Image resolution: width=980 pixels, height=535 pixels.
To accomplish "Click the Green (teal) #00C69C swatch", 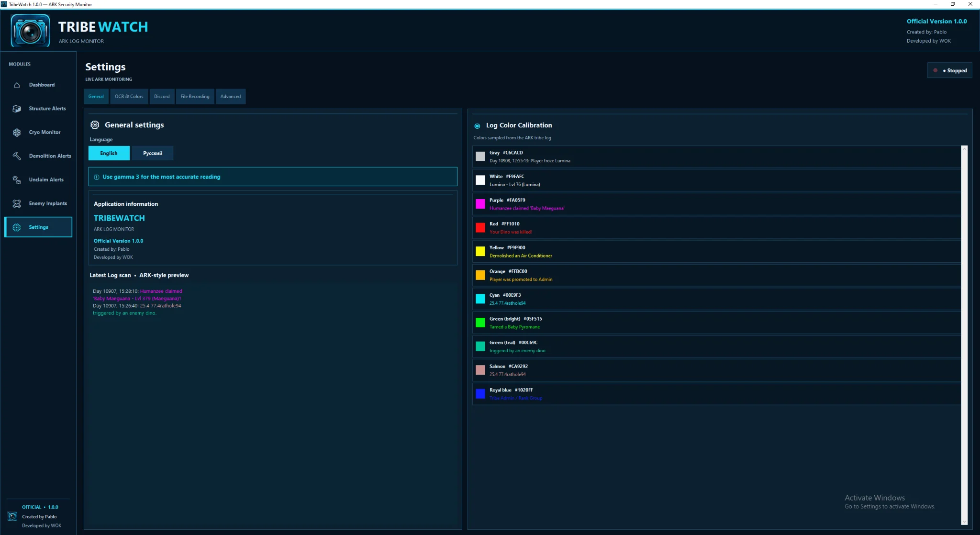I will click(x=480, y=346).
